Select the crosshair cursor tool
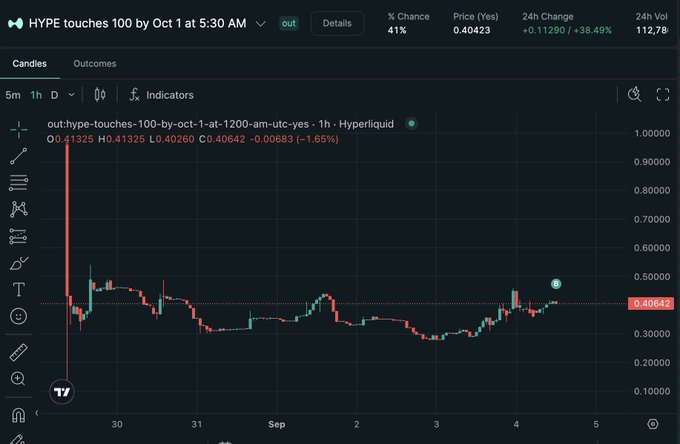Screen dimensions: 680x444 coord(19,129)
